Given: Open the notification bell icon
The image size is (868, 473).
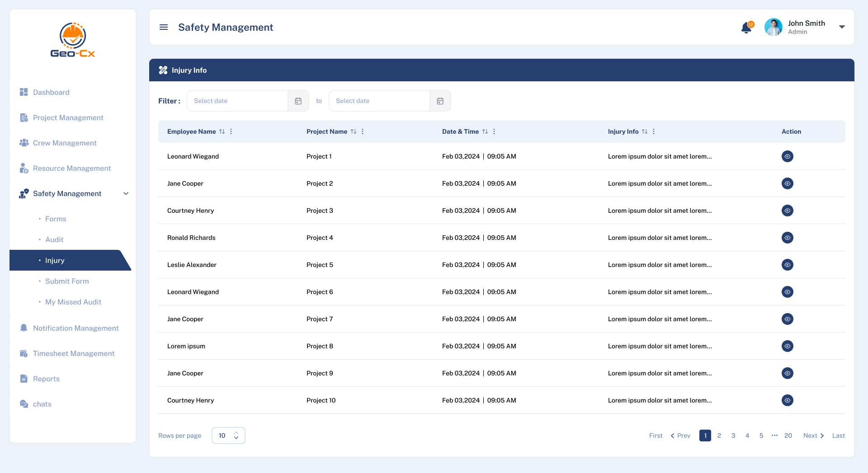Looking at the screenshot, I should click(x=746, y=28).
